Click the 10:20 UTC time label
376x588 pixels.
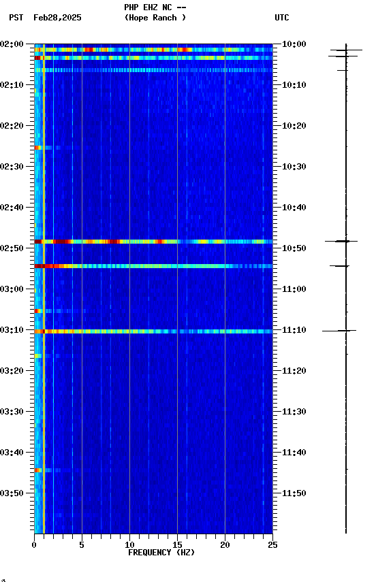click(x=294, y=126)
